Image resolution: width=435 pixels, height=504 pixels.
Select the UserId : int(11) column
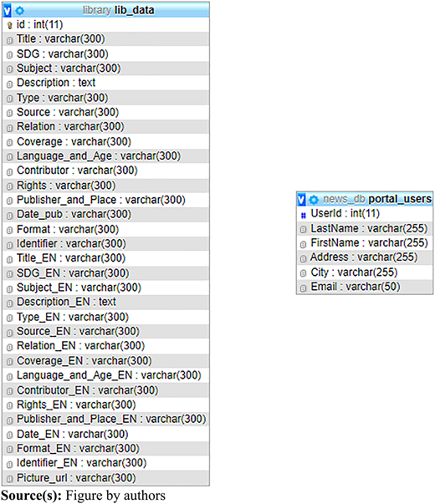(x=365, y=213)
